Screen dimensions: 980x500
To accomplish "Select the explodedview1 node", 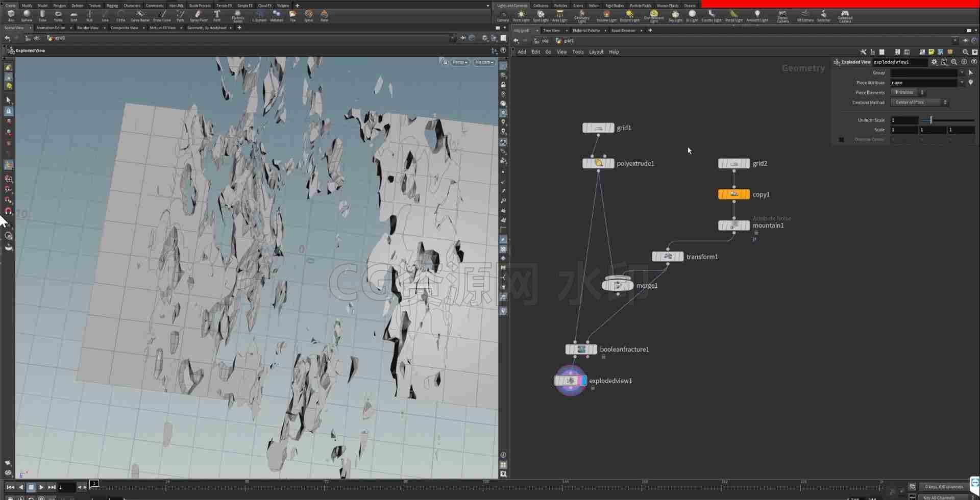I will coord(570,381).
